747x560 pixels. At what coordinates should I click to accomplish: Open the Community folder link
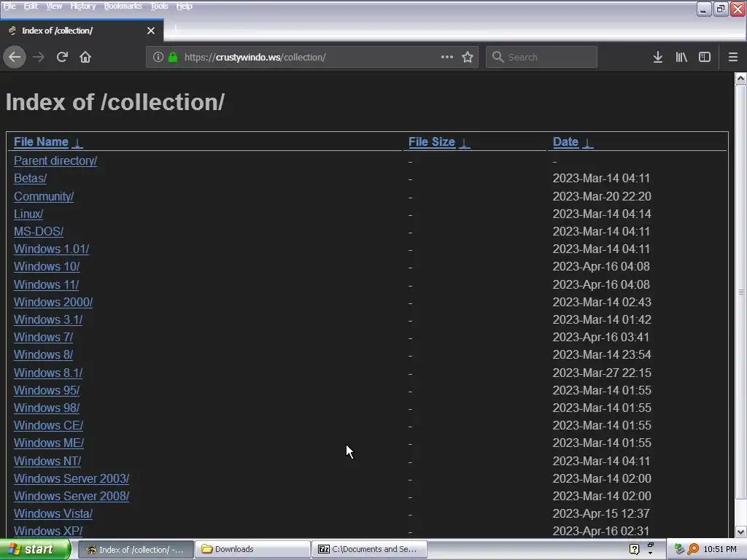click(x=44, y=197)
